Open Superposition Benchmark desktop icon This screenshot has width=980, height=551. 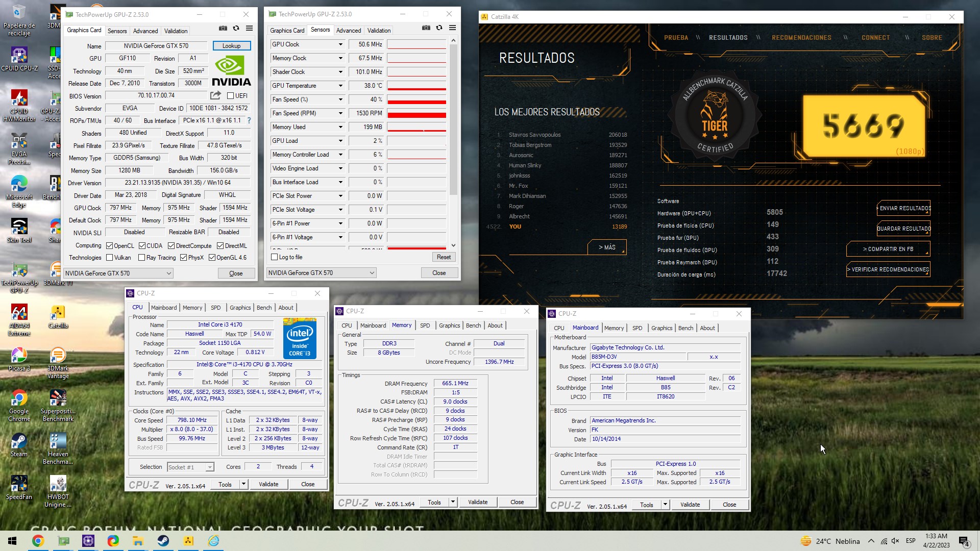click(x=58, y=406)
